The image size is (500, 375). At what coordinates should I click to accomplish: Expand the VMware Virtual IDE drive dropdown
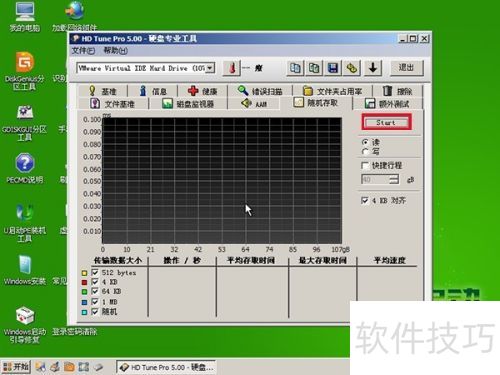[210, 68]
